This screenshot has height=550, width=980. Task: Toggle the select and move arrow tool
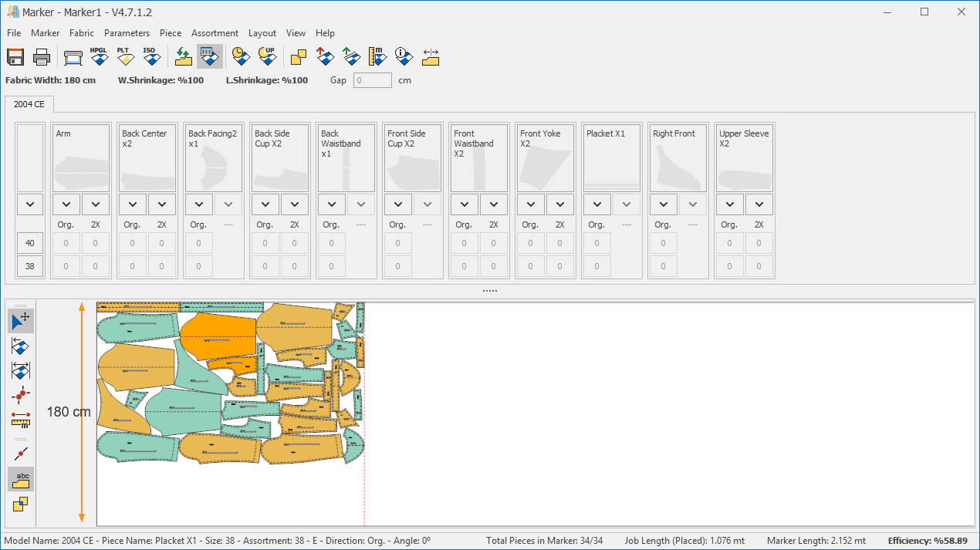22,321
